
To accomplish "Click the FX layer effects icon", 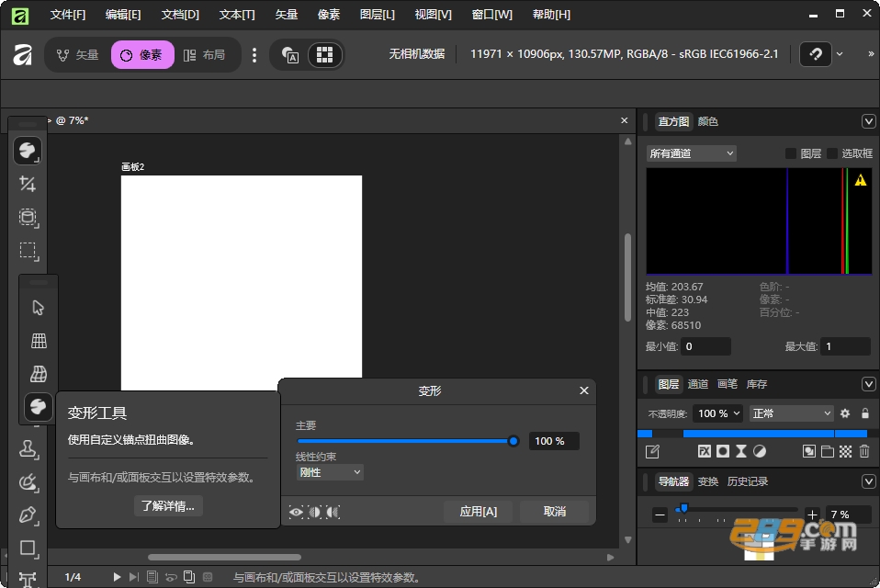I will [x=705, y=451].
